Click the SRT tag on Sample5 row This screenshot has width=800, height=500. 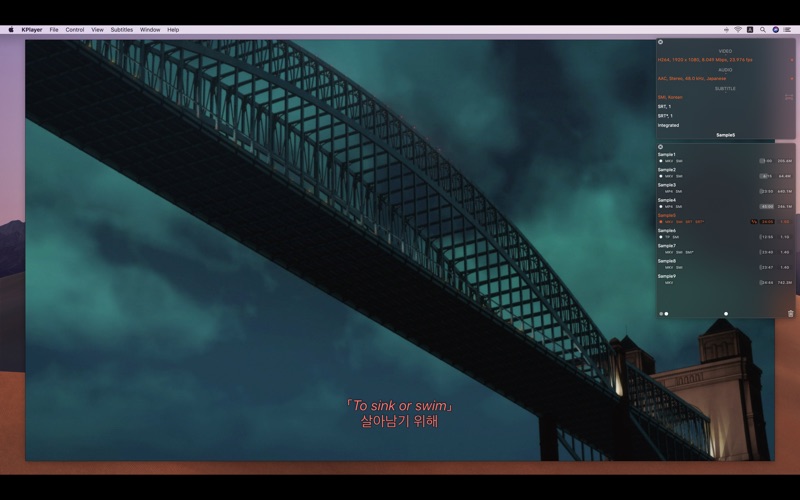[689, 222]
